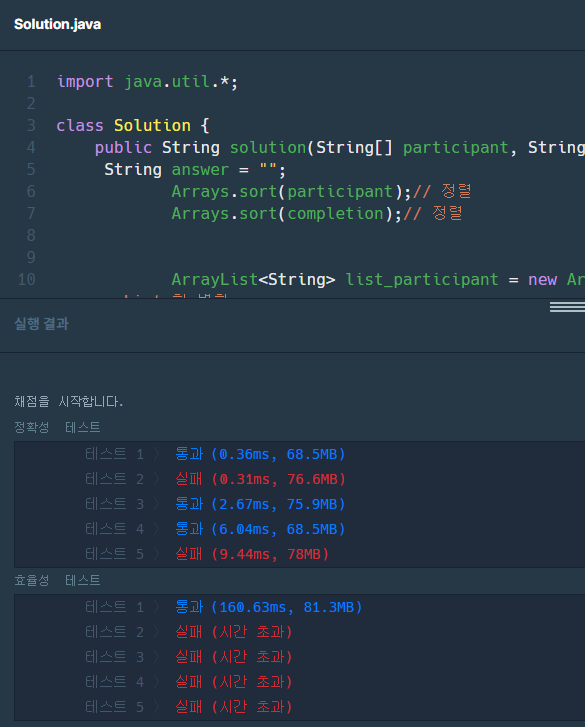Click the public String solution line
585x727 pixels.
[340, 147]
